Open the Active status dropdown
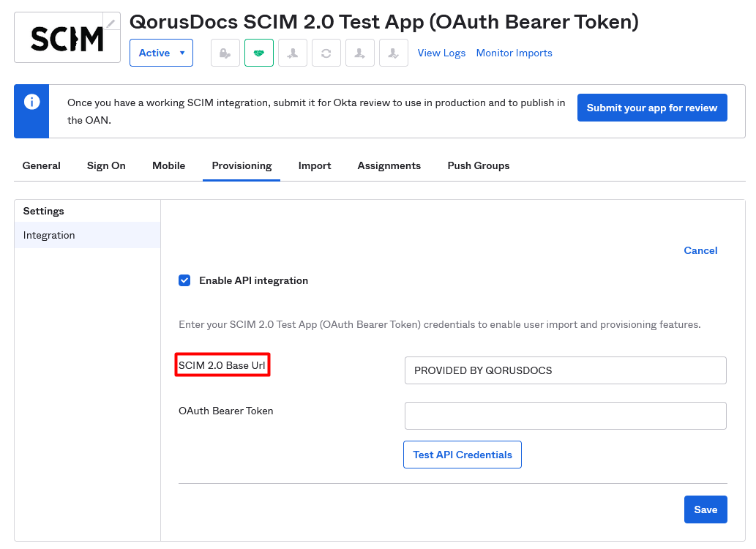 click(x=162, y=53)
